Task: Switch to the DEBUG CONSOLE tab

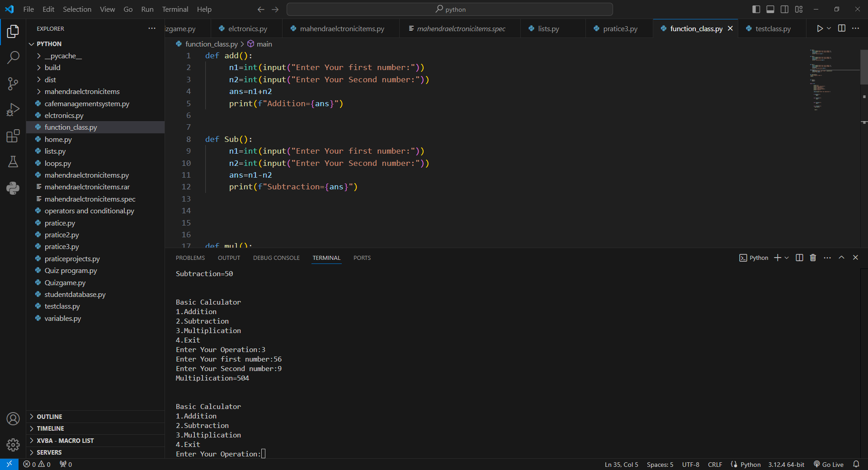Action: pos(276,258)
